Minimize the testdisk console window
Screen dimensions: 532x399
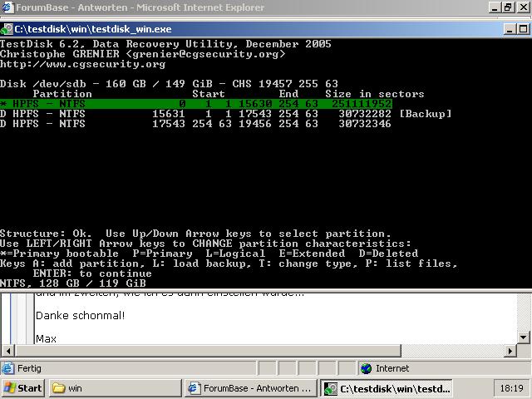(510, 29)
